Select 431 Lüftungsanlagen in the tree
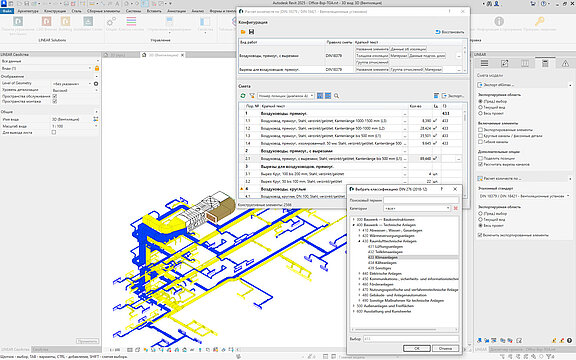 pos(380,247)
